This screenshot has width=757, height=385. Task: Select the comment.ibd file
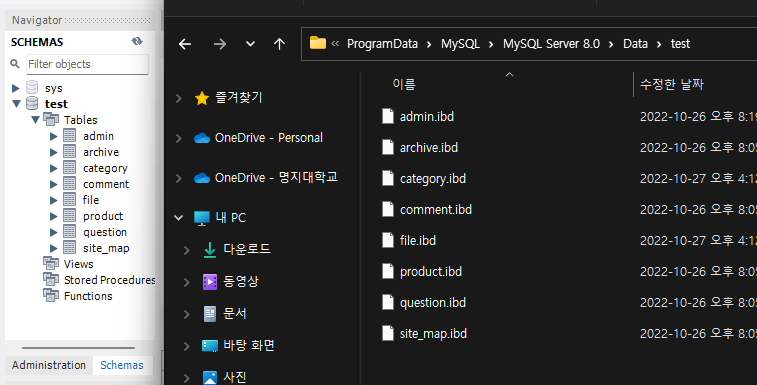[435, 210]
